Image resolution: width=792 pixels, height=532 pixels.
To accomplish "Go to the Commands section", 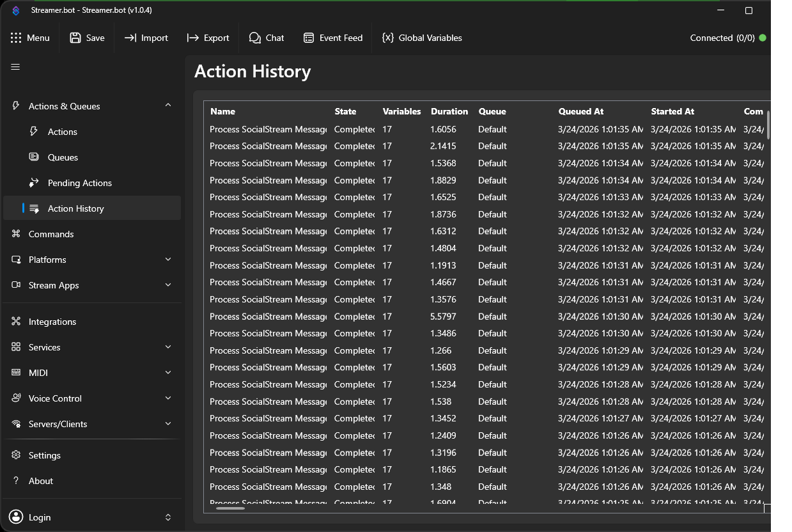I will (49, 233).
